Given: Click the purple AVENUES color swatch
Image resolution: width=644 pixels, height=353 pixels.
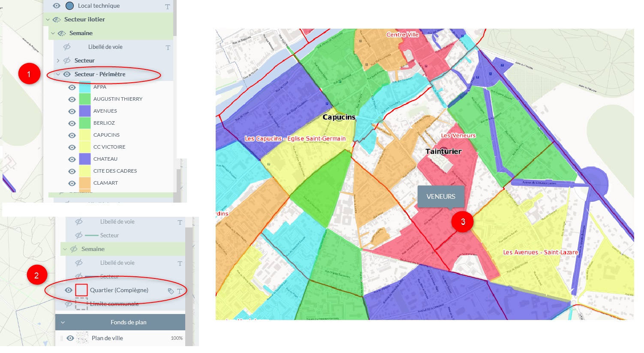Looking at the screenshot, I should (85, 111).
